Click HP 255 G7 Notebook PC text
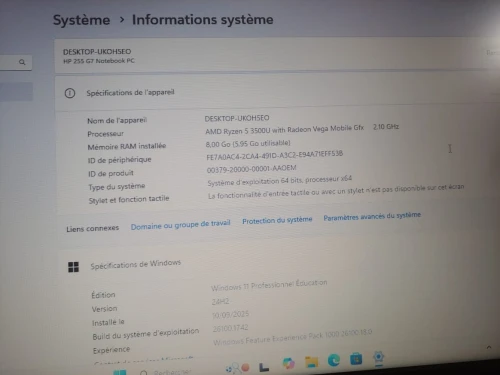500x375 pixels. click(x=99, y=61)
